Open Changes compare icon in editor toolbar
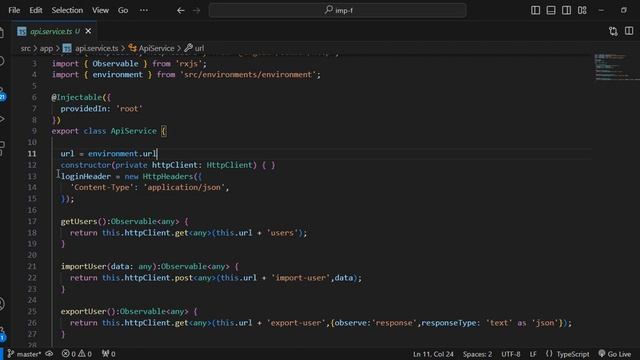 coord(613,31)
